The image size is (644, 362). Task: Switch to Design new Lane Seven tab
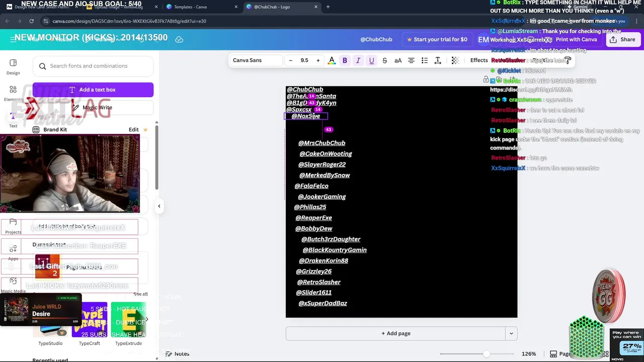(42, 7)
